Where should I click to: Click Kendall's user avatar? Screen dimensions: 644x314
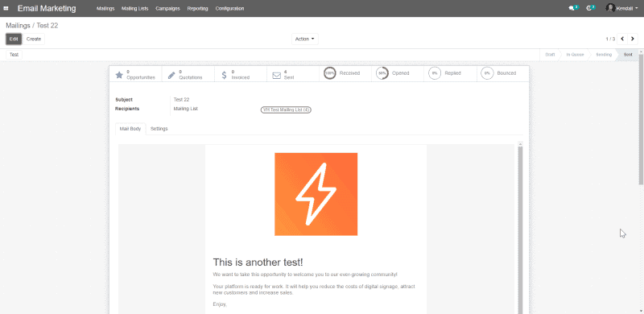click(610, 8)
